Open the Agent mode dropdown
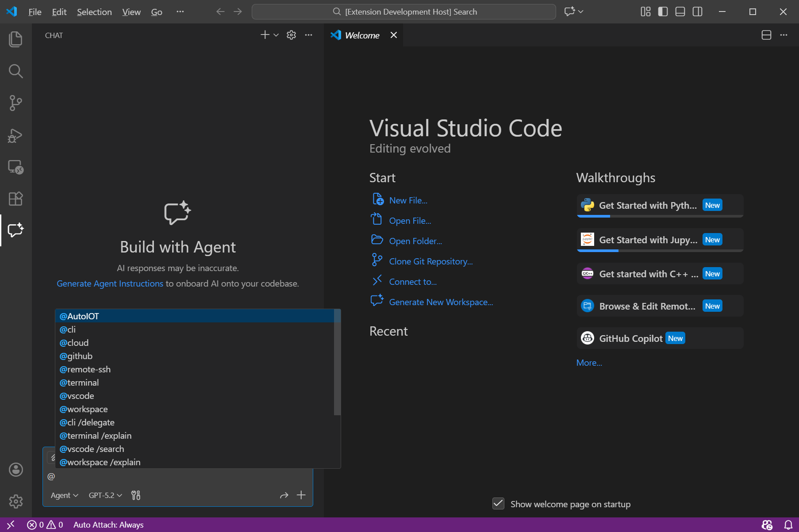799x532 pixels. tap(64, 495)
